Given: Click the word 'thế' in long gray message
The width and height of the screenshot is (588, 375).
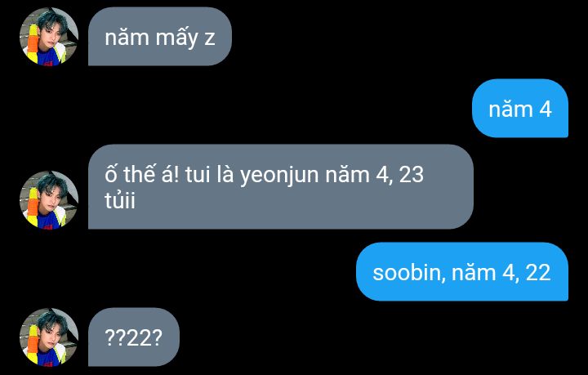Looking at the screenshot, I should 139,174.
